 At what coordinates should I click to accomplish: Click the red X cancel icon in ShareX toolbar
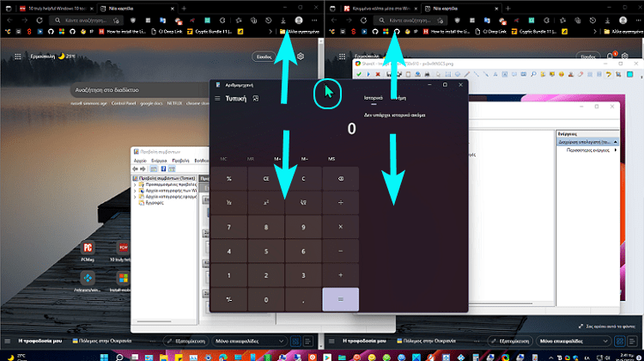[x=378, y=75]
